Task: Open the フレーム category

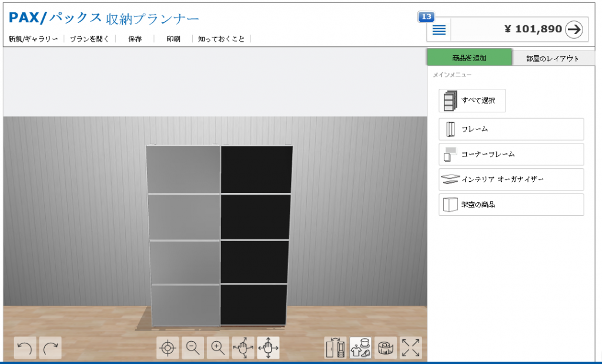Action: [x=511, y=129]
